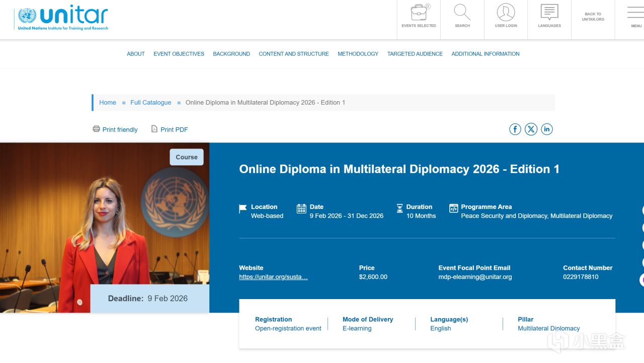Jump to Content and Structure section
The width and height of the screenshot is (644, 363).
[294, 54]
